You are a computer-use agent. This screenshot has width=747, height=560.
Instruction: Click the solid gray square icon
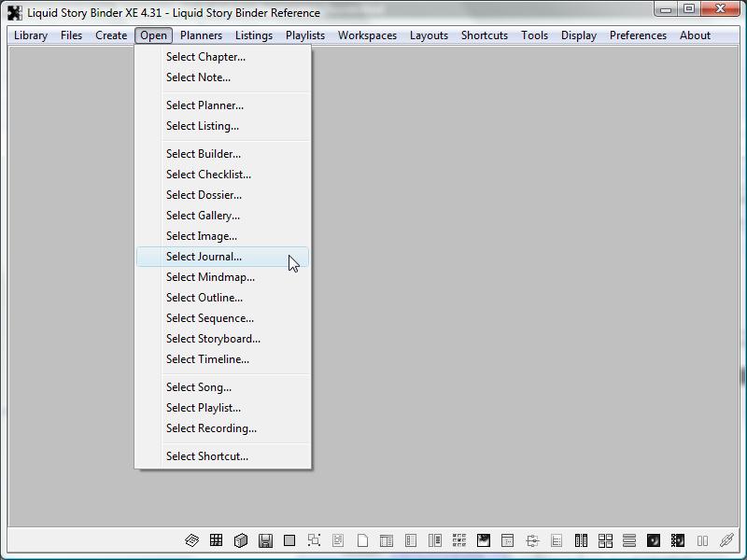point(289,540)
